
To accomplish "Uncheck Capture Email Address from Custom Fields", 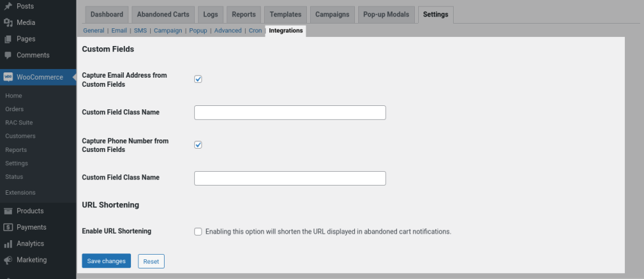I will 198,80.
